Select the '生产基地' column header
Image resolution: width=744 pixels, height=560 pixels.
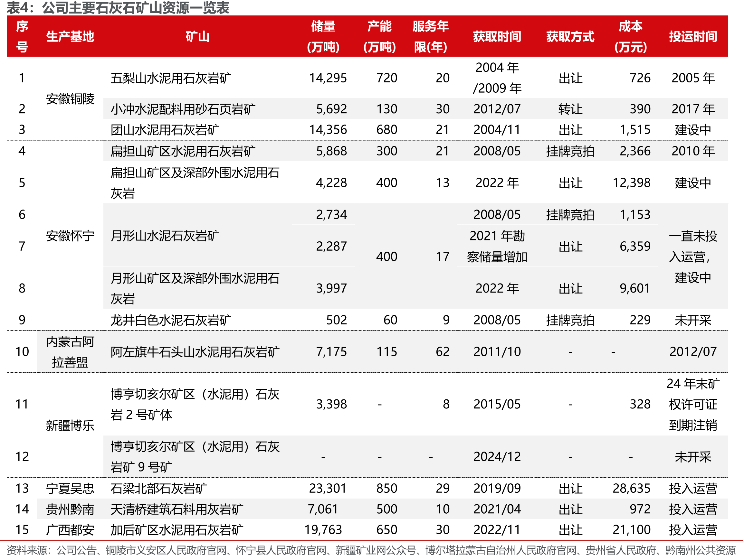click(x=70, y=36)
